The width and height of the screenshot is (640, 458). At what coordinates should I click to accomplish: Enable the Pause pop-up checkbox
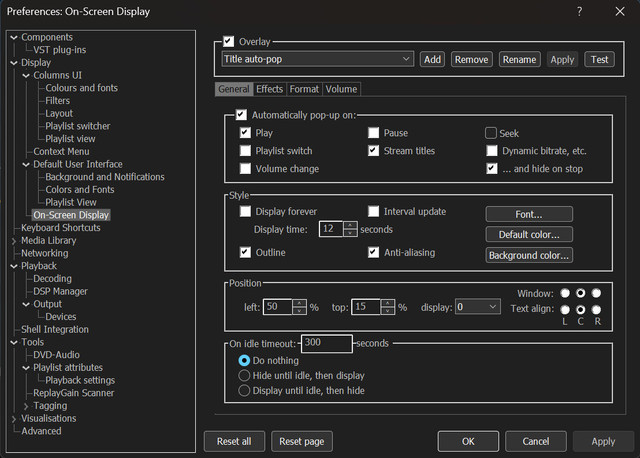pyautogui.click(x=373, y=133)
